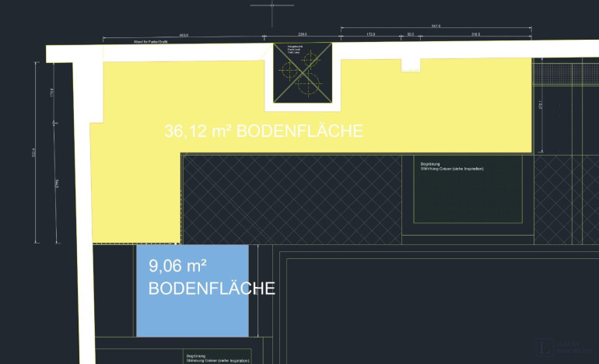Click the 'Wand für Farbe/Grafik' annotation

pos(151,41)
